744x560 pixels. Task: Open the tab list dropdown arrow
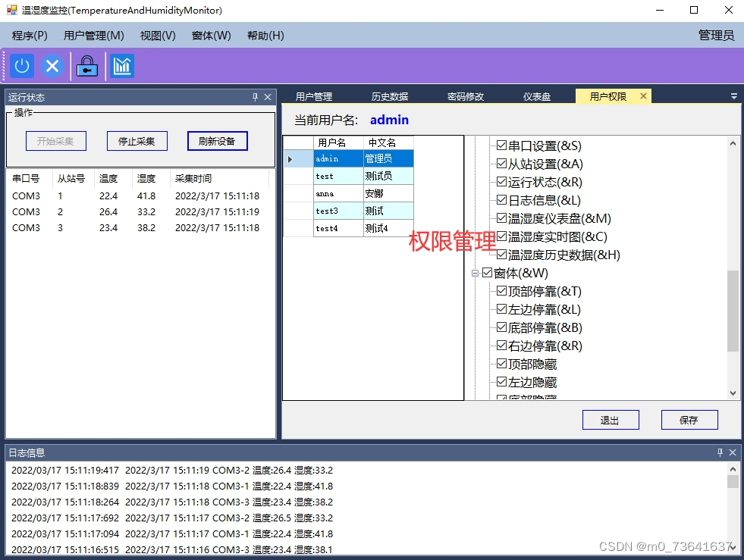tap(734, 96)
